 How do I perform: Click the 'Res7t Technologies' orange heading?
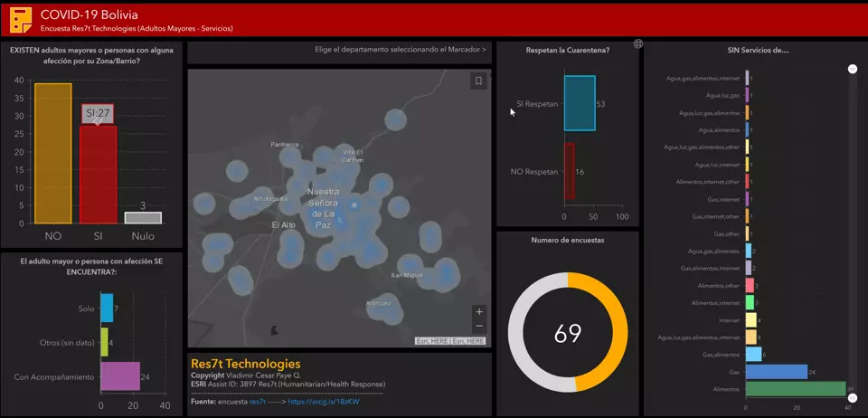point(246,364)
